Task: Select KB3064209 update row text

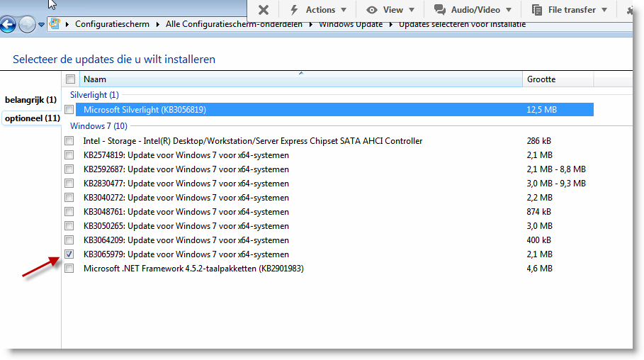Action: (186, 240)
